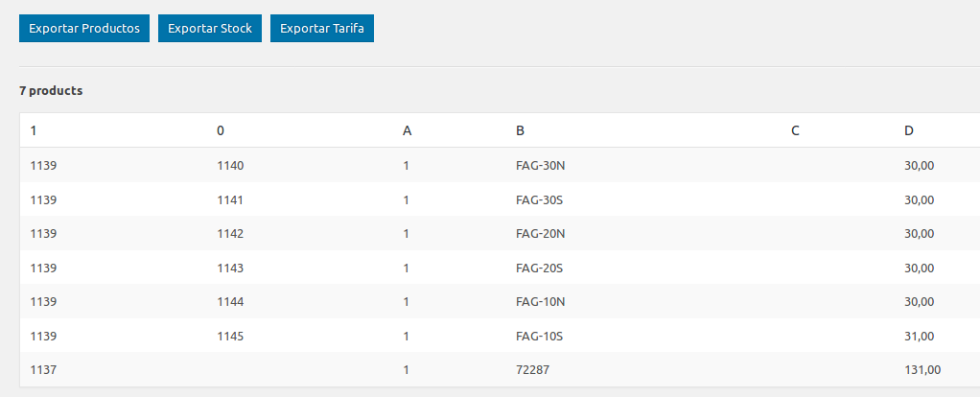
Task: Select the FAG-30S product cell
Action: click(x=539, y=200)
